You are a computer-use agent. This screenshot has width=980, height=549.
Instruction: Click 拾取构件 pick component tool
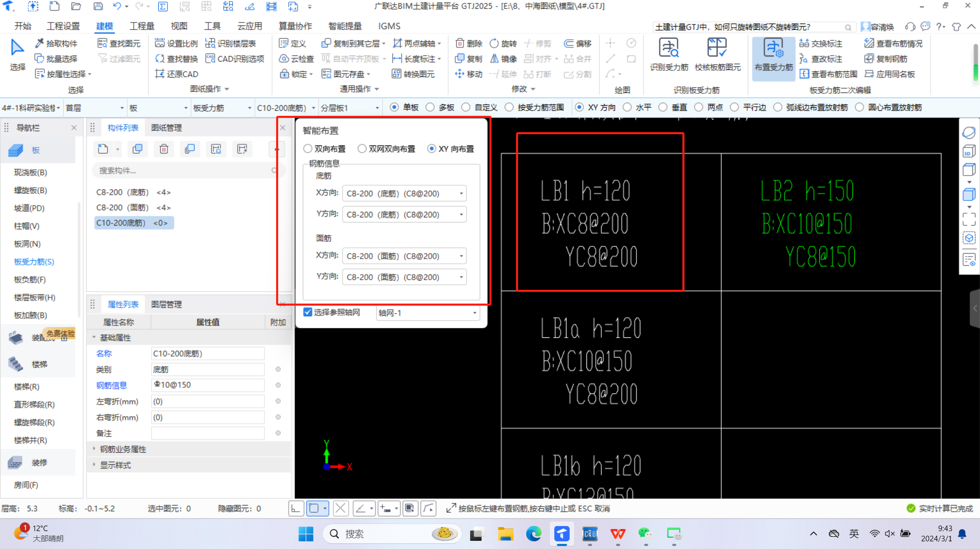(56, 43)
